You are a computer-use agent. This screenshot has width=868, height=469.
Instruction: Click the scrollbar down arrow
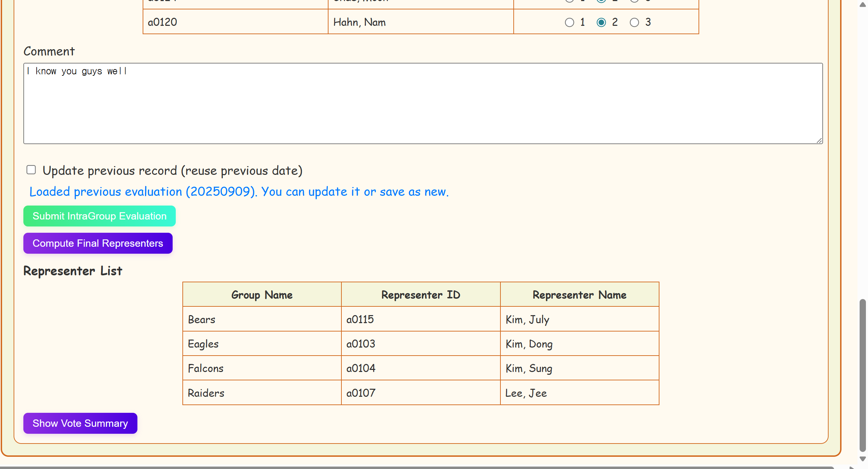[x=862, y=459]
